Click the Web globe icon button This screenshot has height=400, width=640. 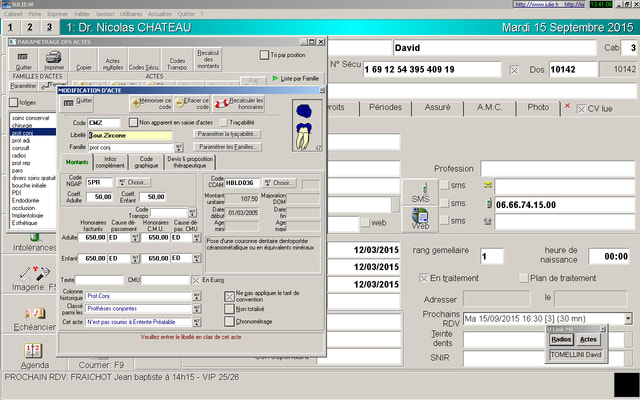[x=421, y=221]
